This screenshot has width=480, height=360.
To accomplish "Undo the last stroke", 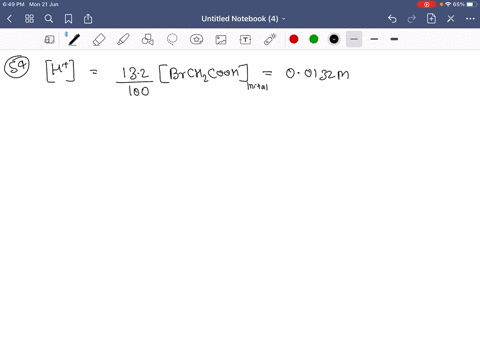I will (392, 19).
